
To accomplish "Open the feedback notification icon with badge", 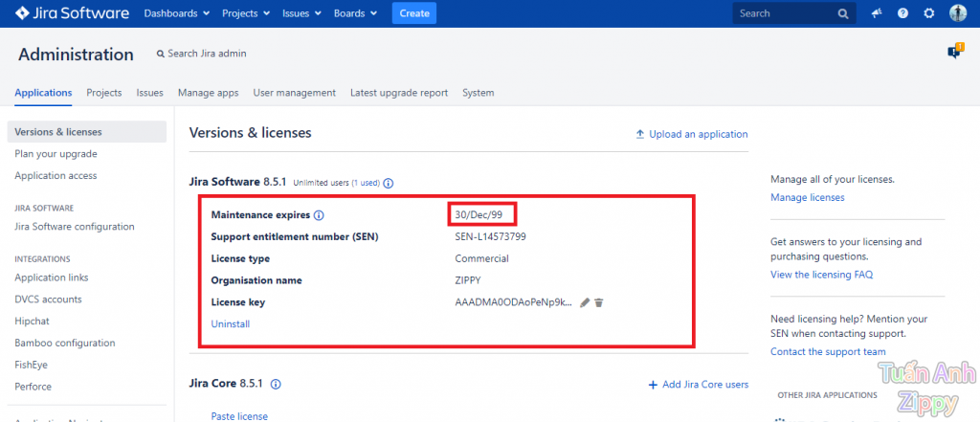I will click(953, 52).
